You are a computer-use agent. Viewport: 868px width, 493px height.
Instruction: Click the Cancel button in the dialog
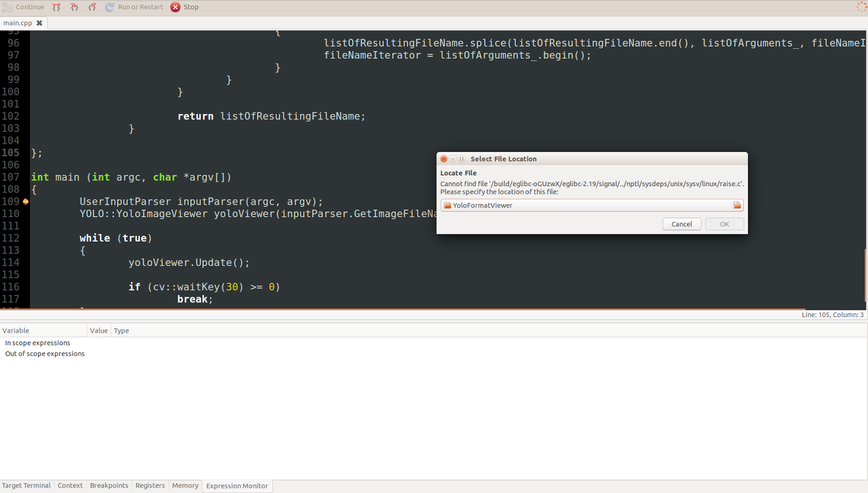coord(681,224)
